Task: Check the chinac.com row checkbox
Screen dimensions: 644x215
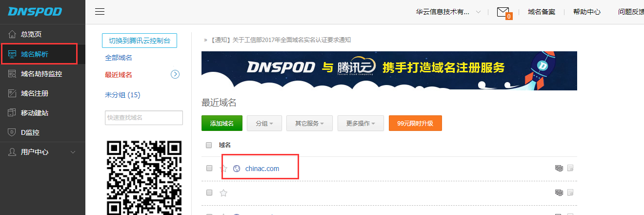Action: click(209, 168)
